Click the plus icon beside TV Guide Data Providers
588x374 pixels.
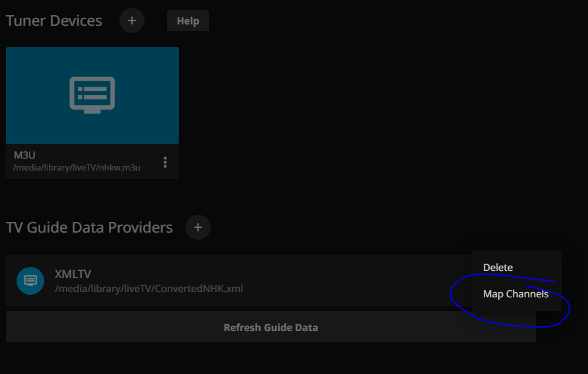point(197,227)
